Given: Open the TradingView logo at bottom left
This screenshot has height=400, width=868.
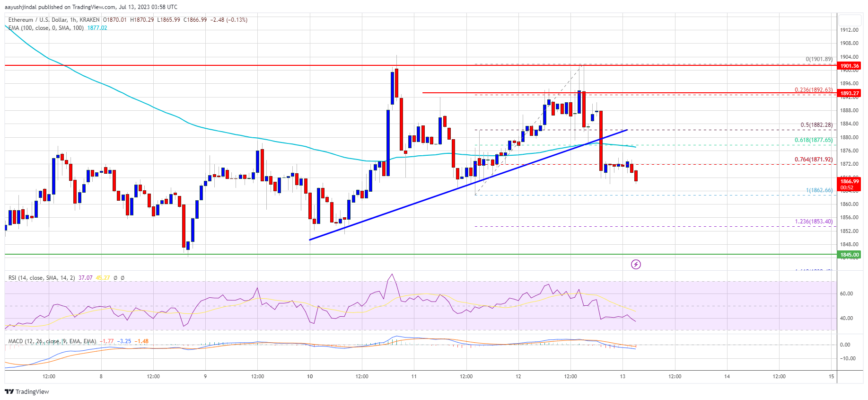Looking at the screenshot, I should [27, 391].
